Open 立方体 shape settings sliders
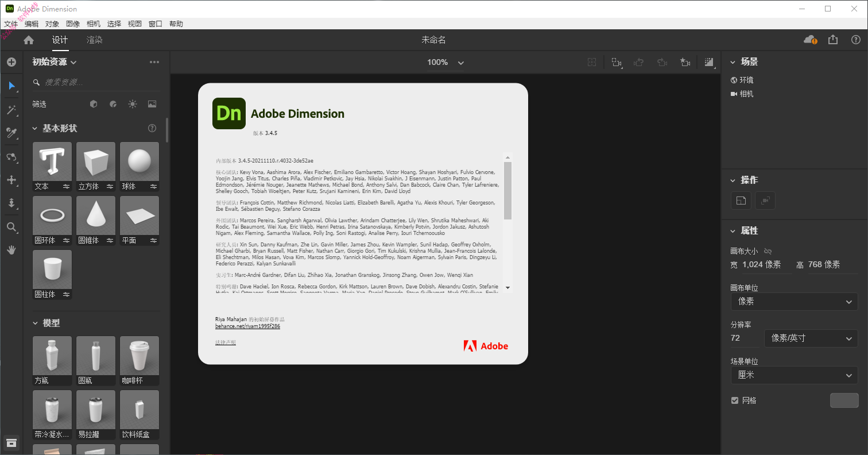This screenshot has width=868, height=455. 110,187
